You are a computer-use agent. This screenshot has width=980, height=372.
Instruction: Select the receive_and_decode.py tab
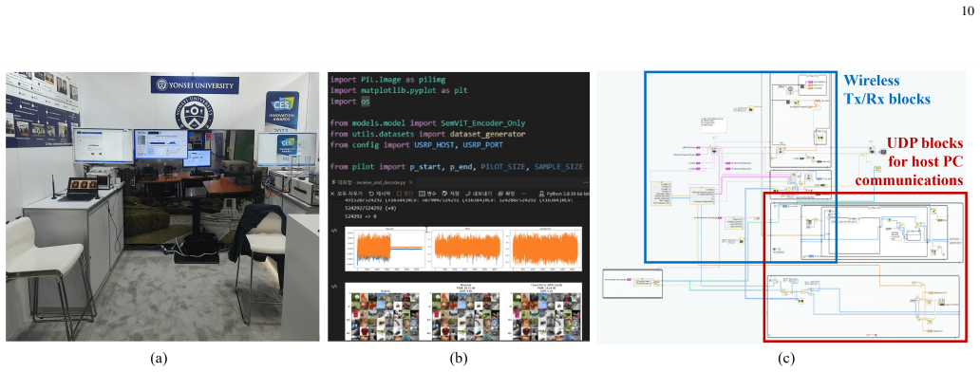coord(368,182)
